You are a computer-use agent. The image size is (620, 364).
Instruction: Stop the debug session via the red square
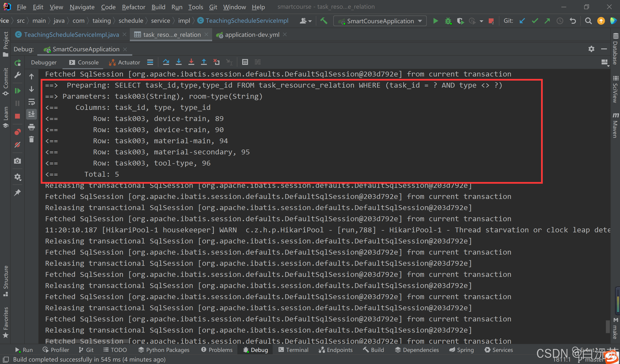point(17,116)
